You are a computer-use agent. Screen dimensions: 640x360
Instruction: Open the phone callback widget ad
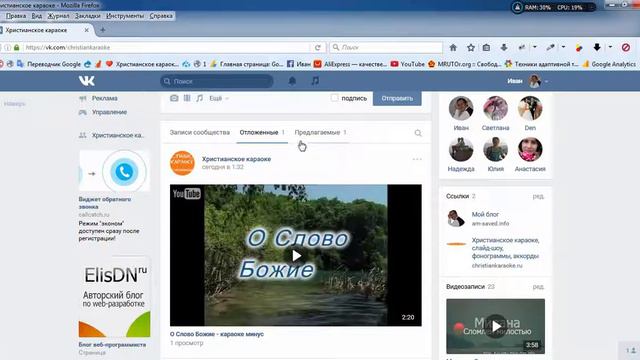tap(114, 171)
